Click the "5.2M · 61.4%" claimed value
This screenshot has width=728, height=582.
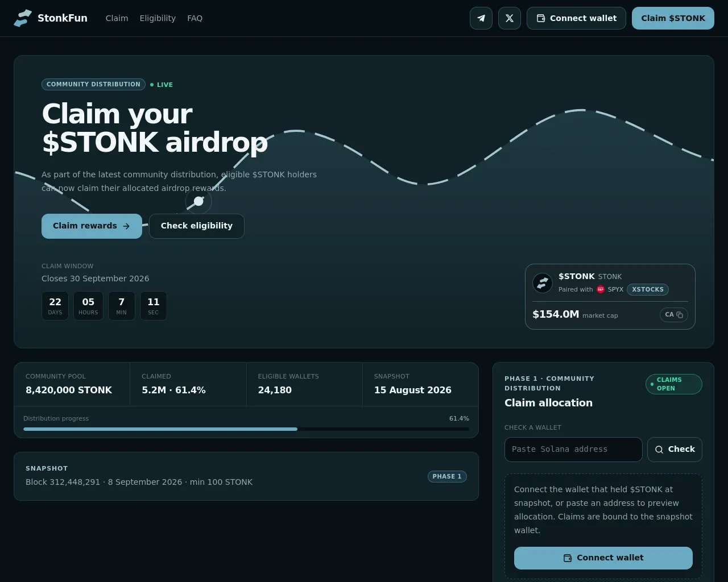click(x=173, y=390)
